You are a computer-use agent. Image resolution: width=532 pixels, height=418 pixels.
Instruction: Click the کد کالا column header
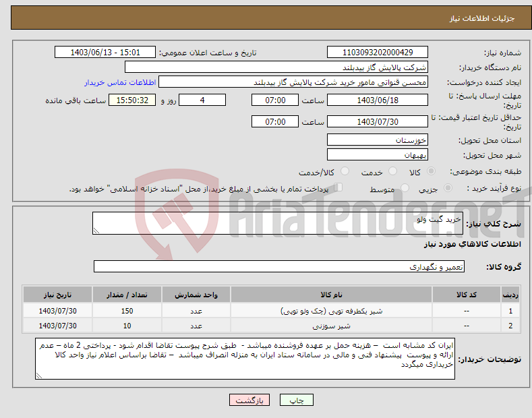click(x=467, y=295)
